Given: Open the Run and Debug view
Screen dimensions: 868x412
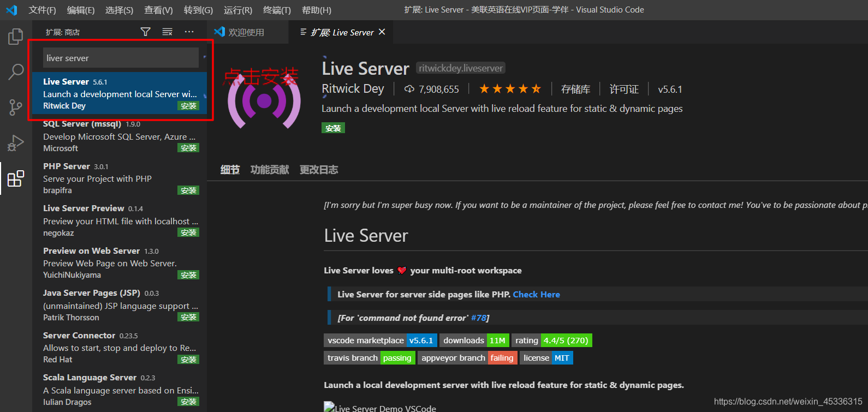Looking at the screenshot, I should (16, 143).
